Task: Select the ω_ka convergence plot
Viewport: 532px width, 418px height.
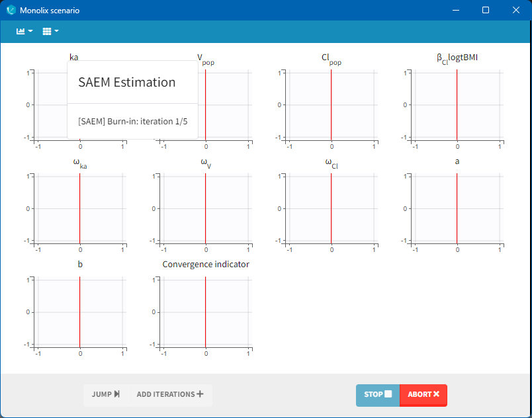Action: coord(80,208)
